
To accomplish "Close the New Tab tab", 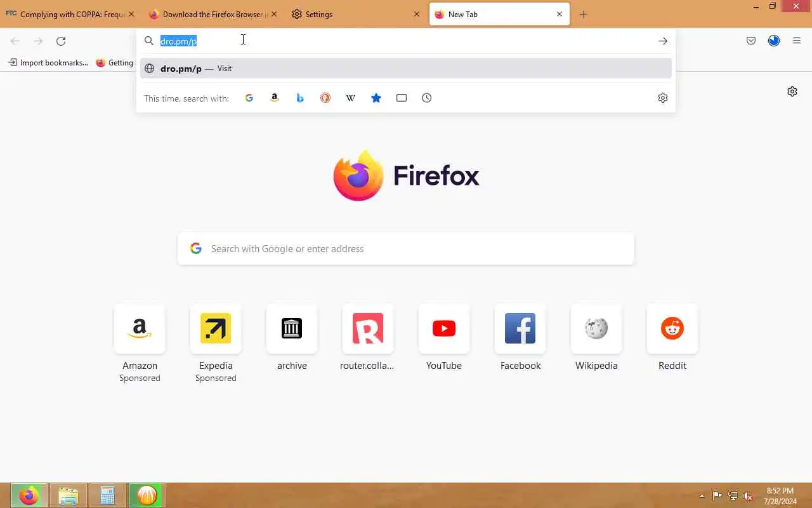I will pyautogui.click(x=560, y=14).
